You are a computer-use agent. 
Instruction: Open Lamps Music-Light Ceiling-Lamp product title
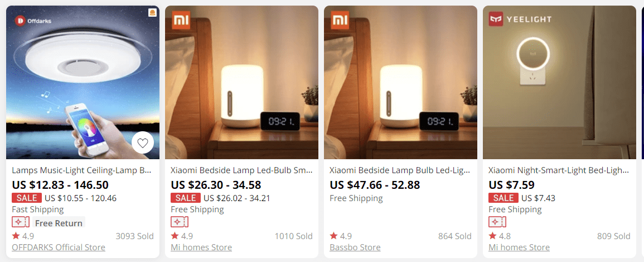pyautogui.click(x=82, y=170)
